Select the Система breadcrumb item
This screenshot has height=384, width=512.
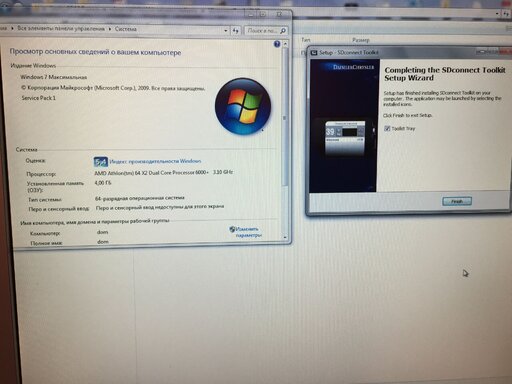tap(126, 29)
